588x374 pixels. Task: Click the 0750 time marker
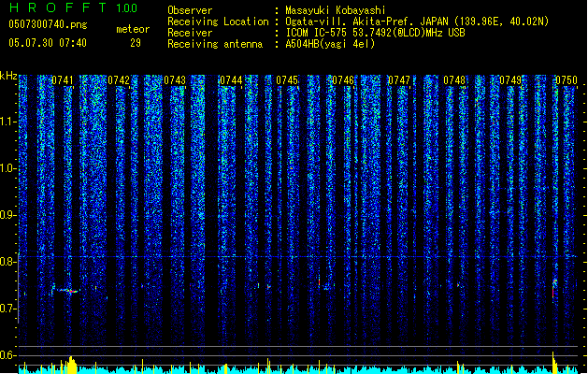coord(566,80)
